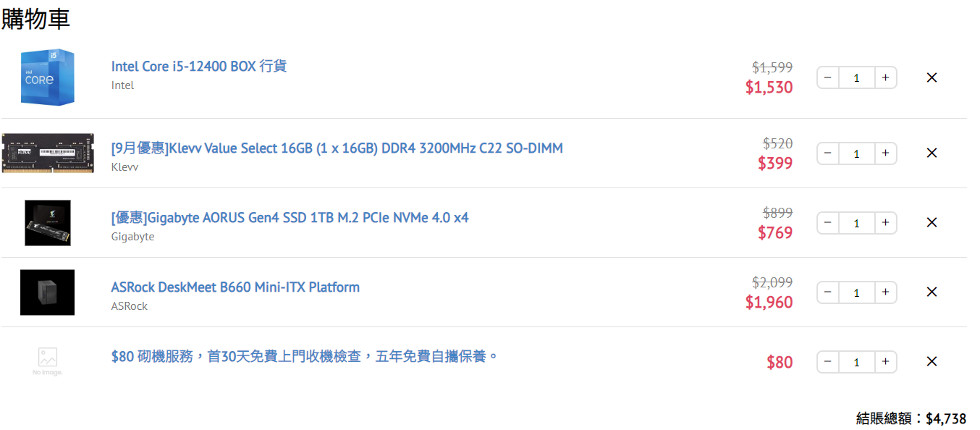Delete Gigabyte AORUS SSD item
This screenshot has width=980, height=430.
pos(932,222)
